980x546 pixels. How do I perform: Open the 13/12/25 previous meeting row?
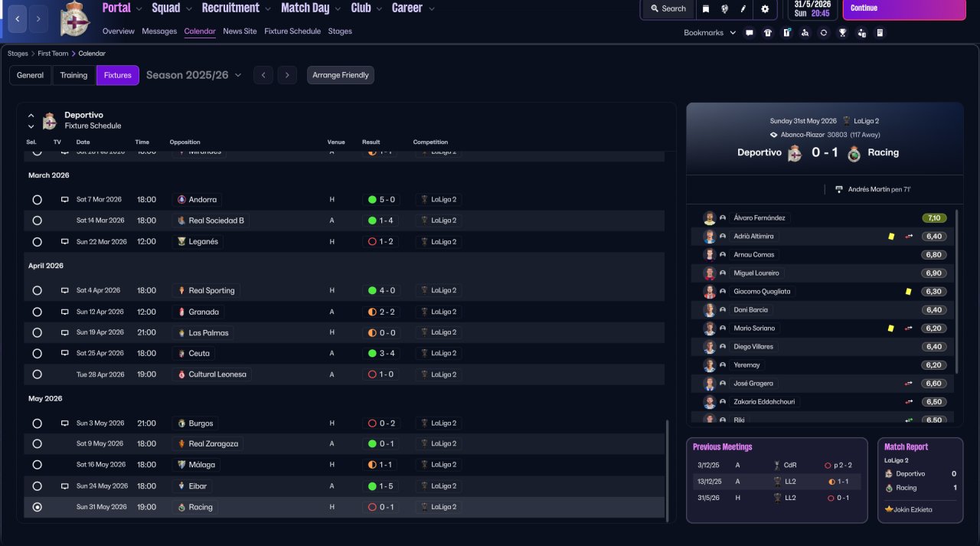(x=776, y=481)
